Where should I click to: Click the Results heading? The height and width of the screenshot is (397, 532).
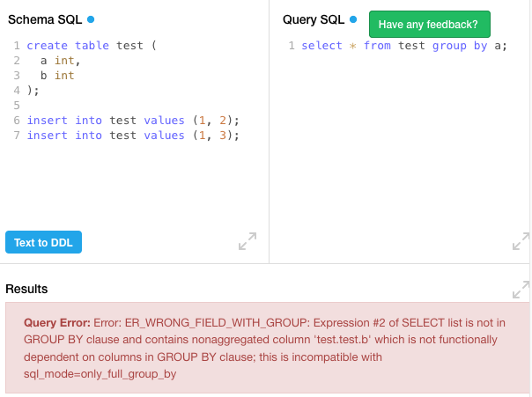pyautogui.click(x=26, y=290)
